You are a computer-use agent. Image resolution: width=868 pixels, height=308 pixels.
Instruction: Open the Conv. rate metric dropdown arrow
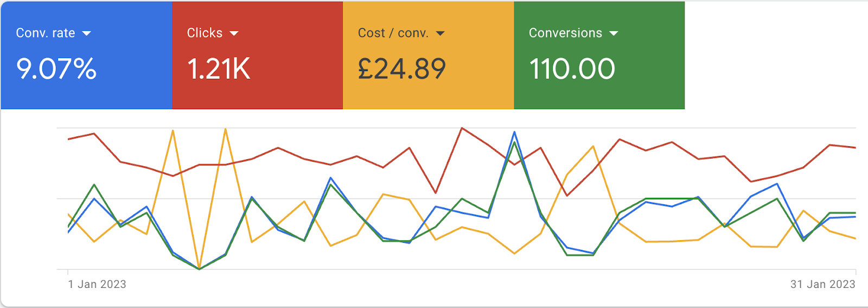tap(86, 34)
